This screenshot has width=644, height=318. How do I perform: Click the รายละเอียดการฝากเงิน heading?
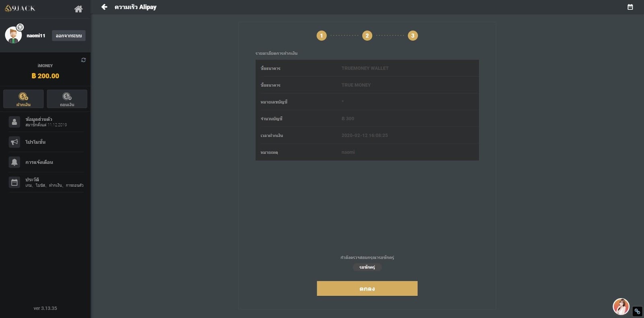point(277,53)
